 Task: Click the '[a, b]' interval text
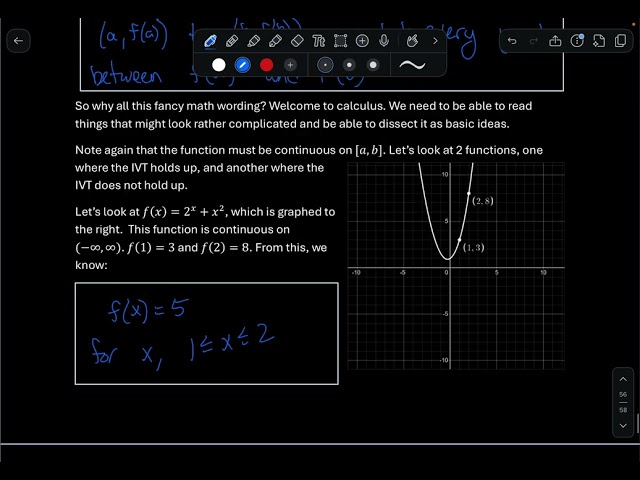pos(370,150)
